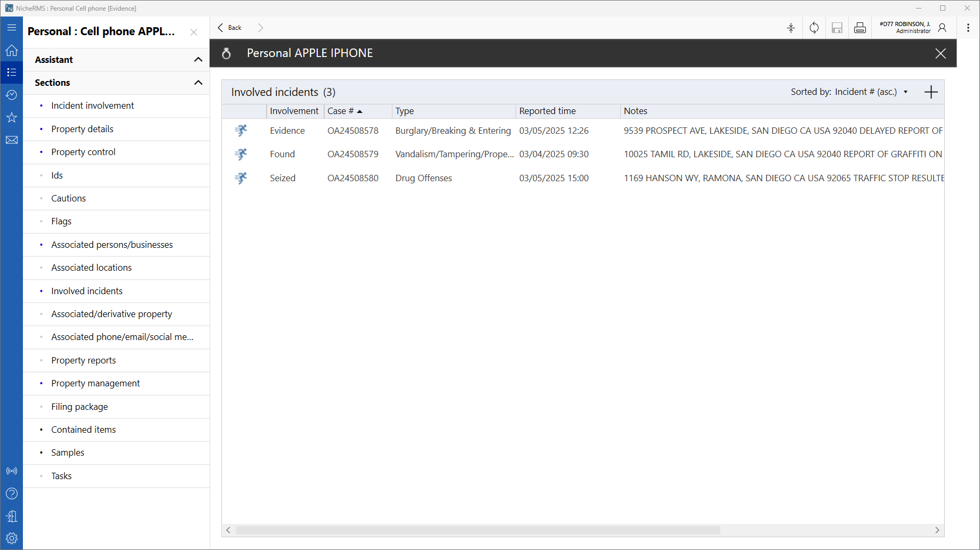Viewport: 980px width, 550px height.
Task: Collapse the Assistant section
Action: [198, 60]
